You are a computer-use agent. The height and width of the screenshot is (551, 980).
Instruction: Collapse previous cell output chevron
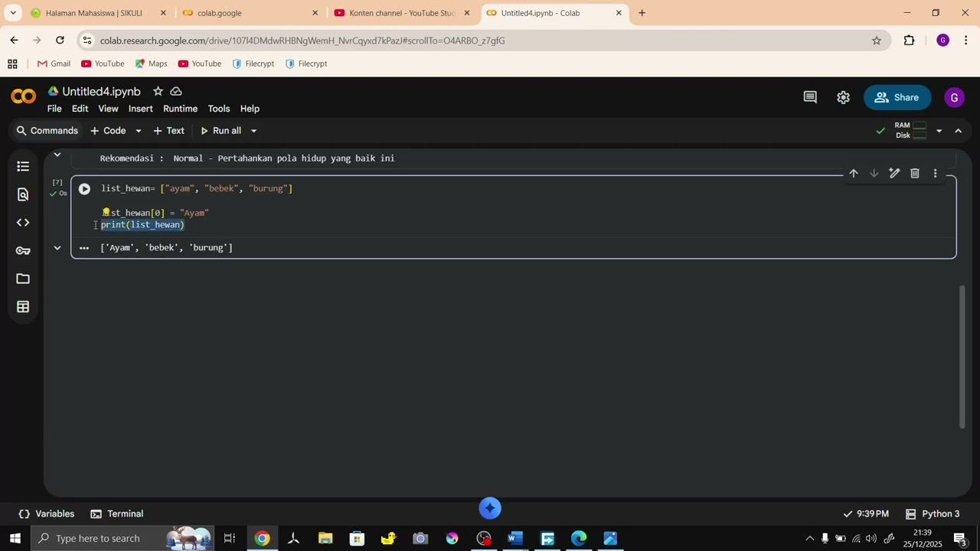(57, 155)
